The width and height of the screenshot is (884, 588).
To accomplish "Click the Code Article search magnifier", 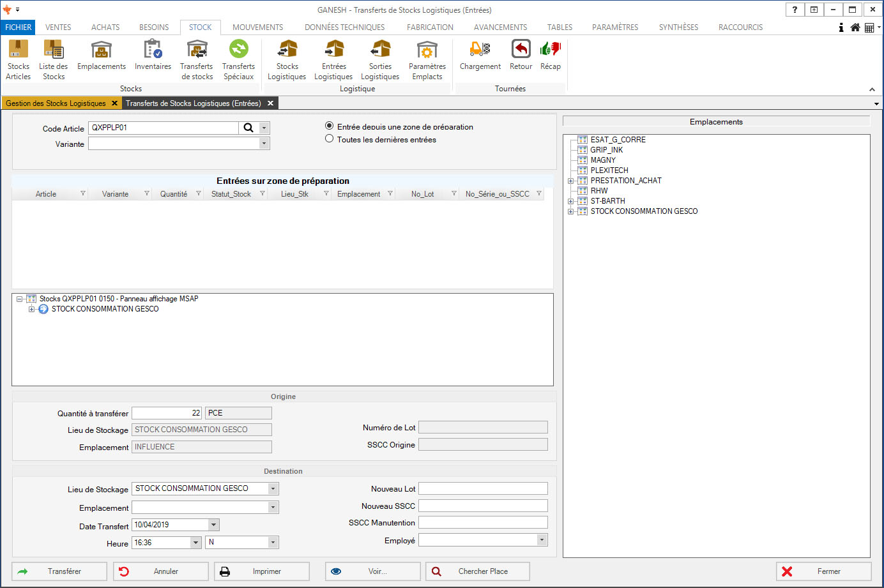I will [x=248, y=128].
